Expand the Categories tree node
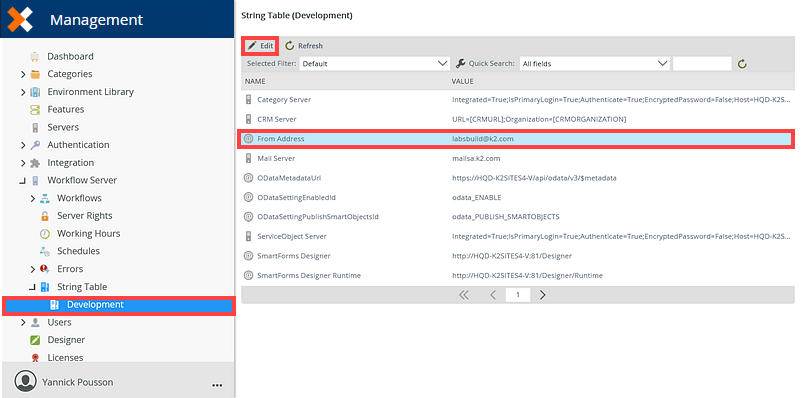 23,74
